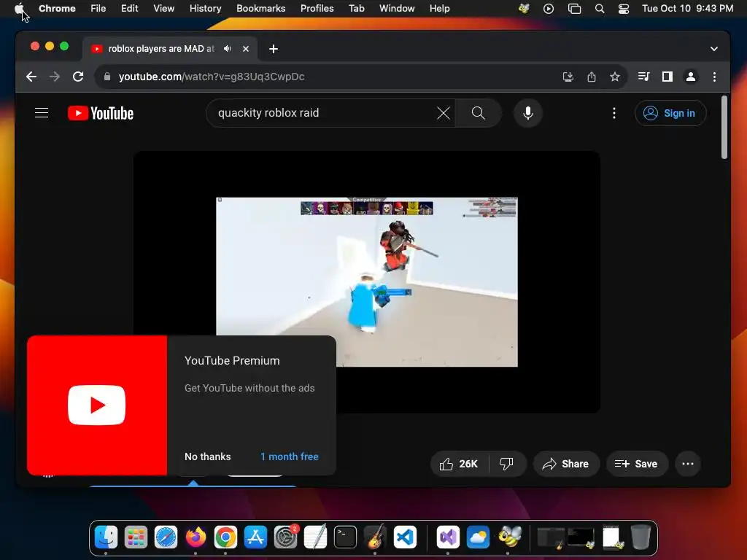This screenshot has width=747, height=560.
Task: Open the Bookmarks menu
Action: (260, 8)
